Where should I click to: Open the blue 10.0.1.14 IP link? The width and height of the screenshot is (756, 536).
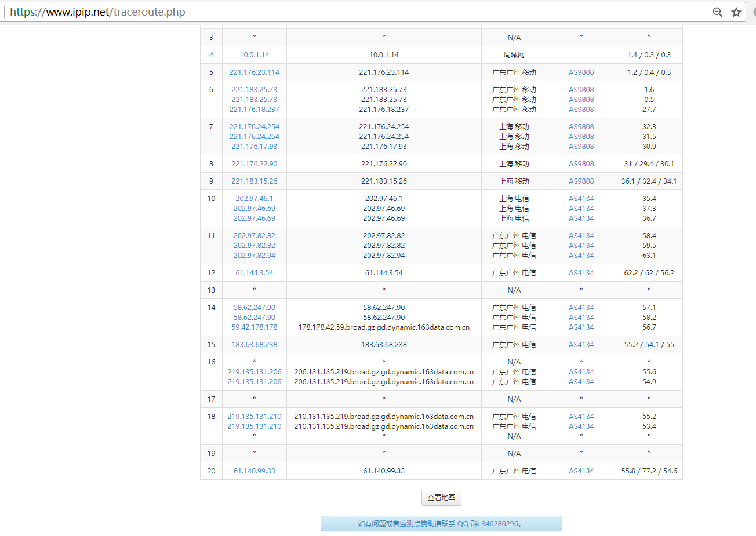[255, 55]
